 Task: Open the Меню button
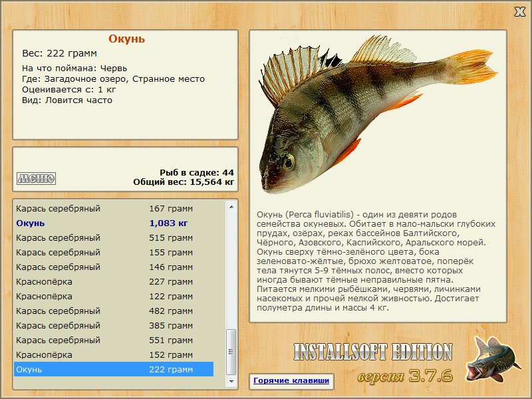click(37, 178)
